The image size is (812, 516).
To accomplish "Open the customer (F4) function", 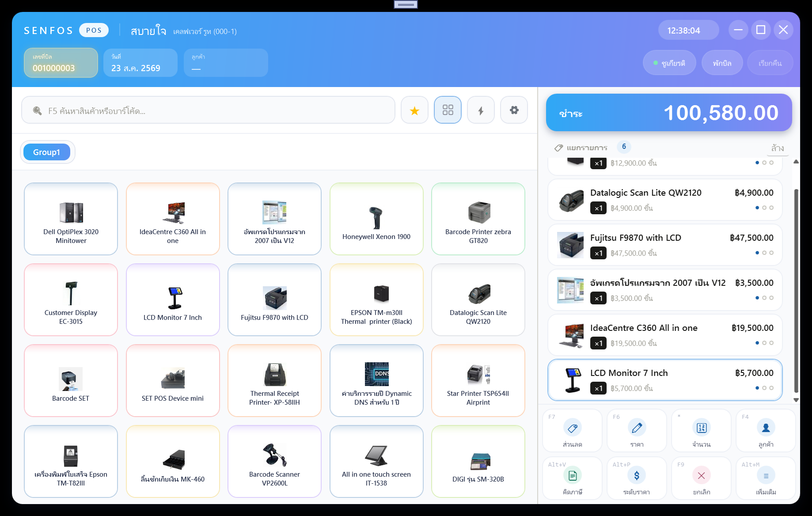I will [766, 431].
